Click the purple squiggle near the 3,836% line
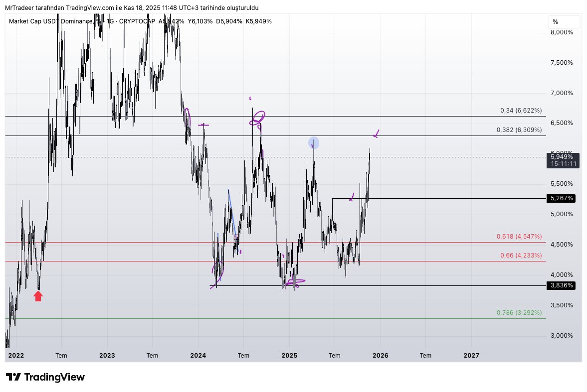 (296, 282)
